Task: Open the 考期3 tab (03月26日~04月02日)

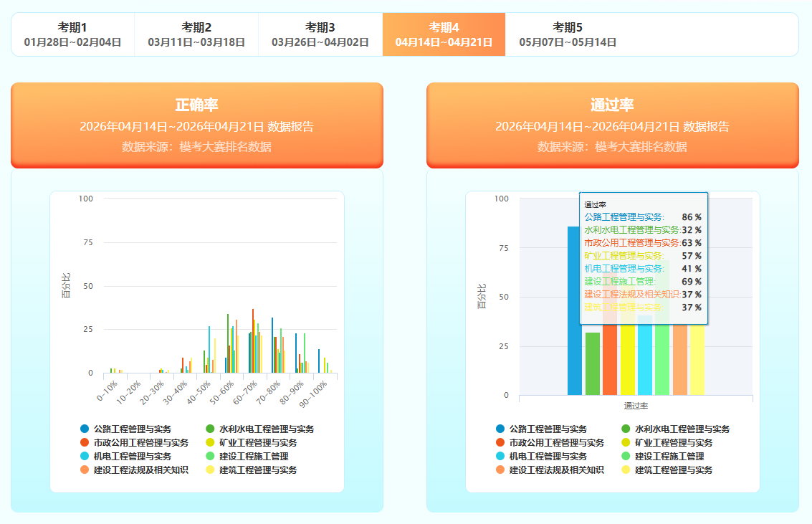Action: click(x=320, y=34)
